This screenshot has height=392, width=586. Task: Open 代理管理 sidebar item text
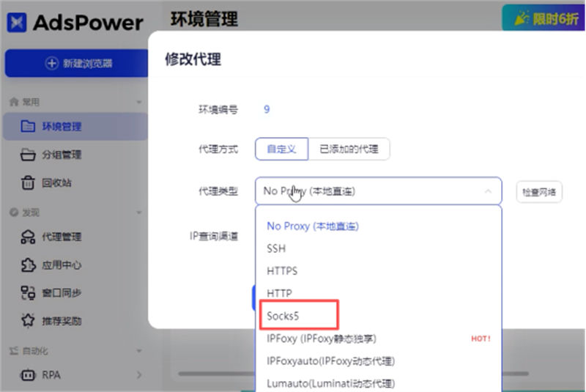(x=62, y=237)
